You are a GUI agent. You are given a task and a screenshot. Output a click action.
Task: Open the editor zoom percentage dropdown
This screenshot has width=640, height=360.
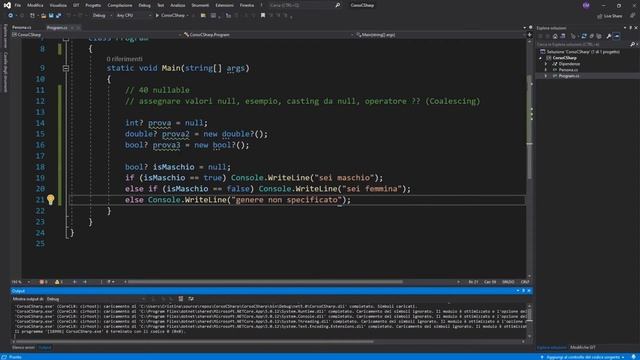[21, 282]
